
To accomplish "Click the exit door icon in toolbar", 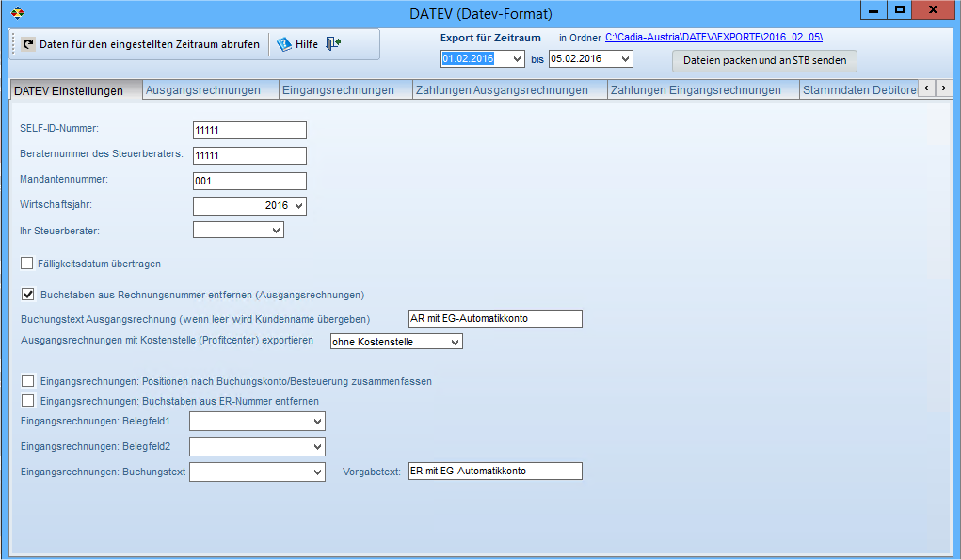I will (333, 43).
